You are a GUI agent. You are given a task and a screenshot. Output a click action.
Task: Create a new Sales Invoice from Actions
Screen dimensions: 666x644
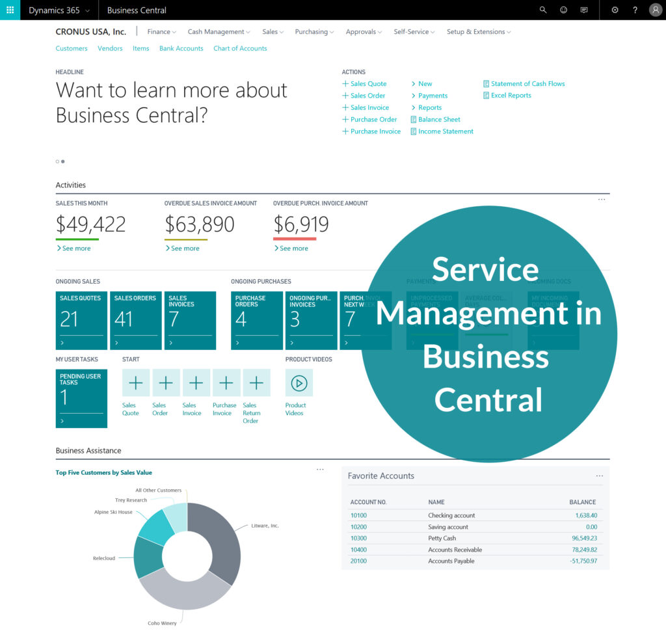tap(366, 107)
